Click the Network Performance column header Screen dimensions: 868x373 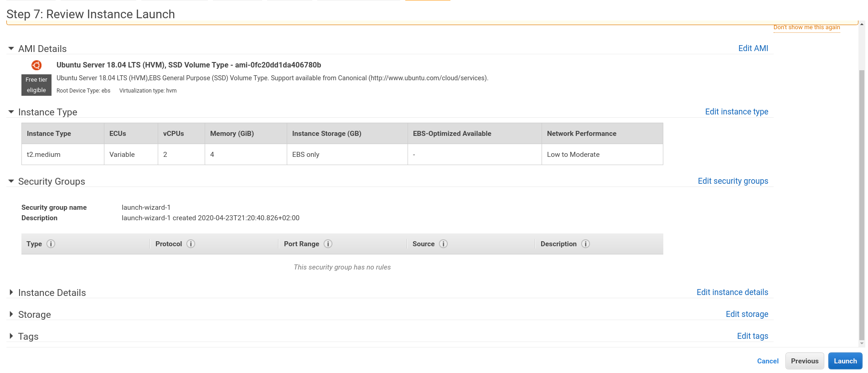(x=602, y=134)
